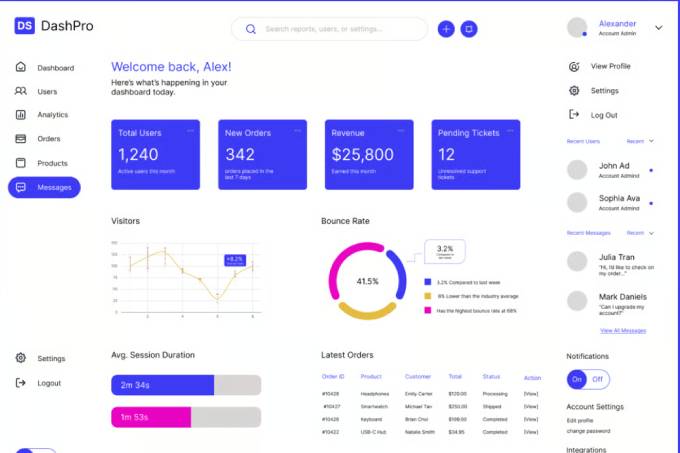Click the DashPro DS logo icon

point(25,26)
